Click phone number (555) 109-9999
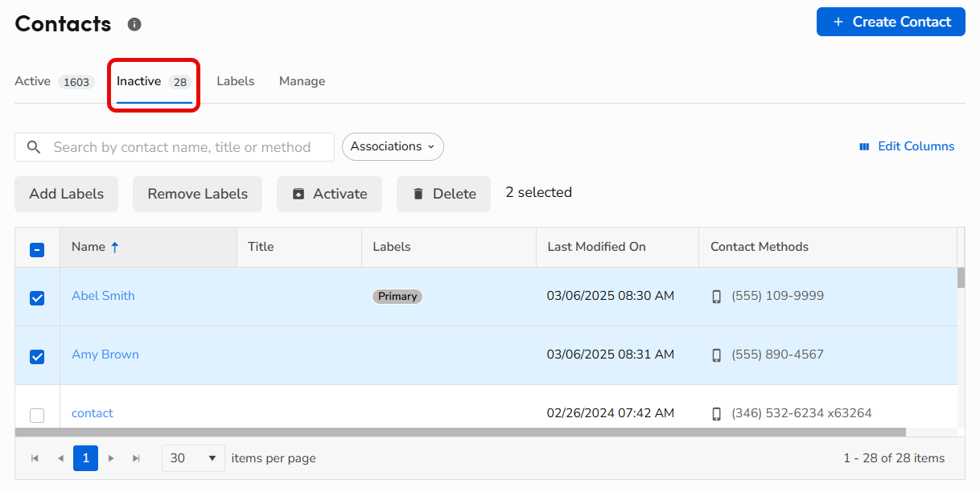 click(x=777, y=296)
